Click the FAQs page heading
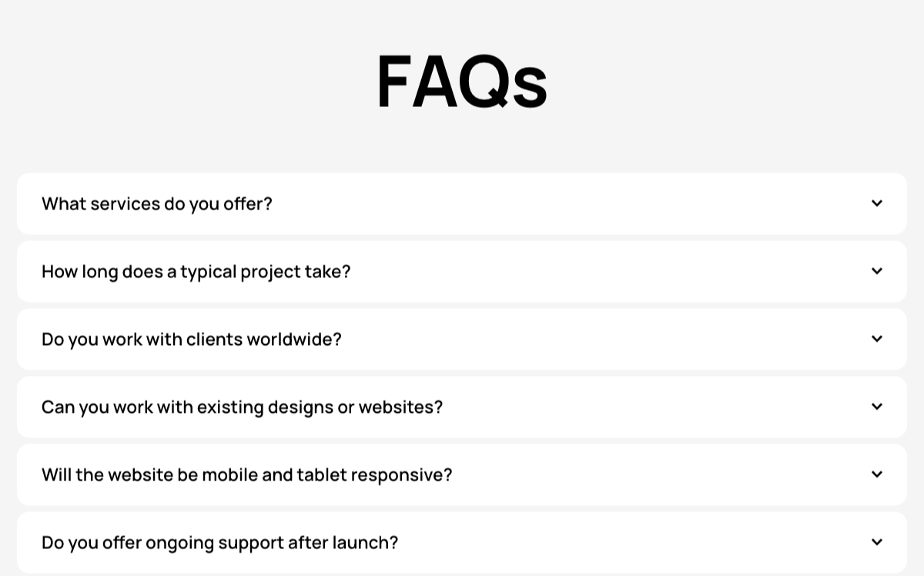The image size is (924, 576). tap(461, 80)
